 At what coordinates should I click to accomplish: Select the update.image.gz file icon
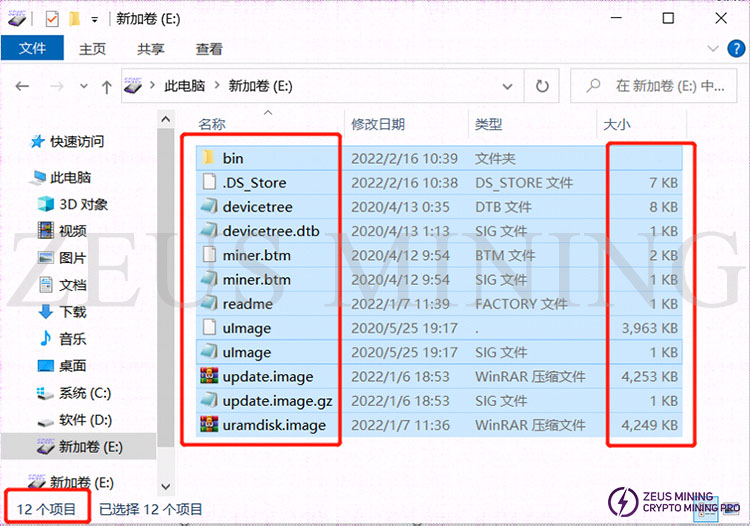209,400
